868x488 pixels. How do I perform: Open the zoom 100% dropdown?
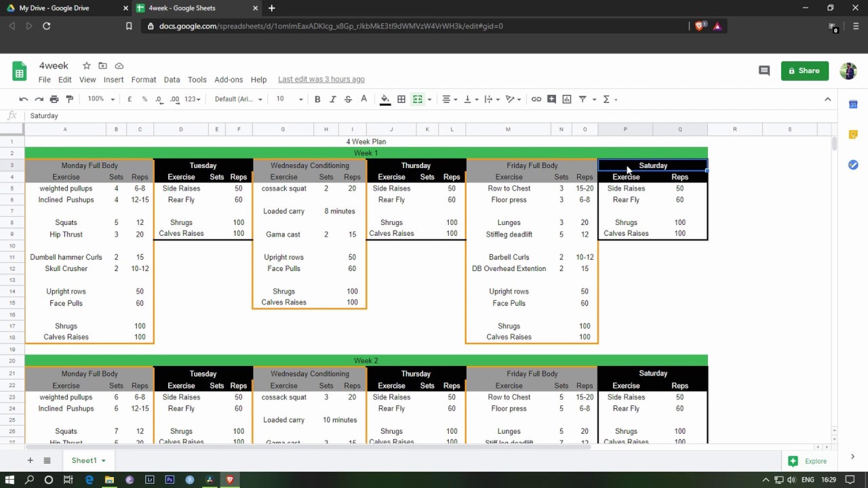(100, 99)
